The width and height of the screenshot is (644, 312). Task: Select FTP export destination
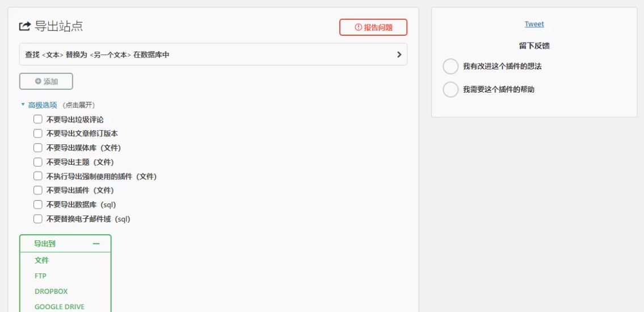(41, 276)
